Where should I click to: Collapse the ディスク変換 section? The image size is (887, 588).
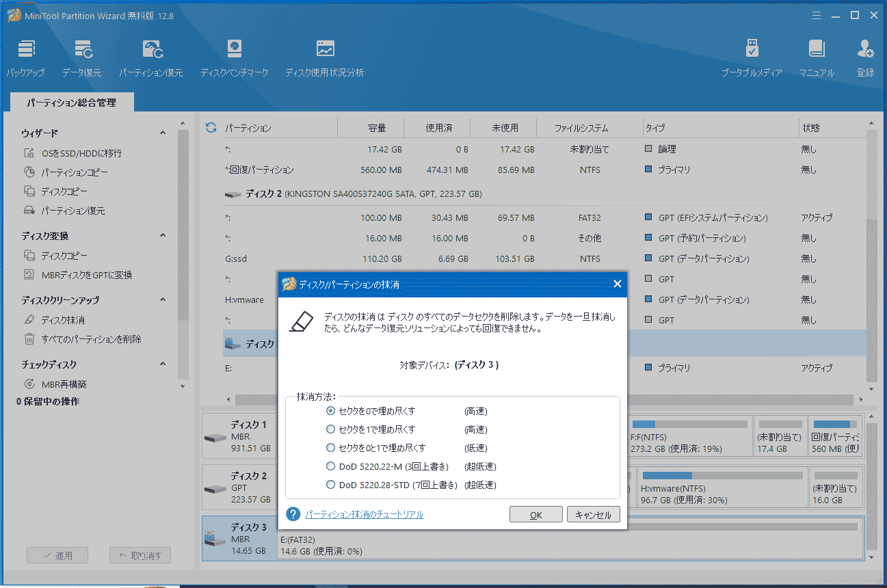(x=163, y=236)
